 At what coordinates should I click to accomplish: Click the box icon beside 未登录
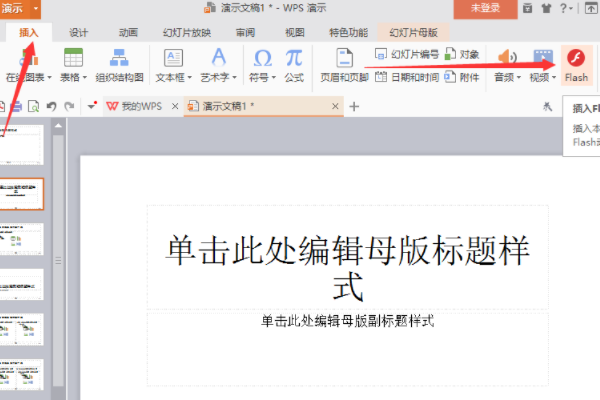[x=528, y=8]
